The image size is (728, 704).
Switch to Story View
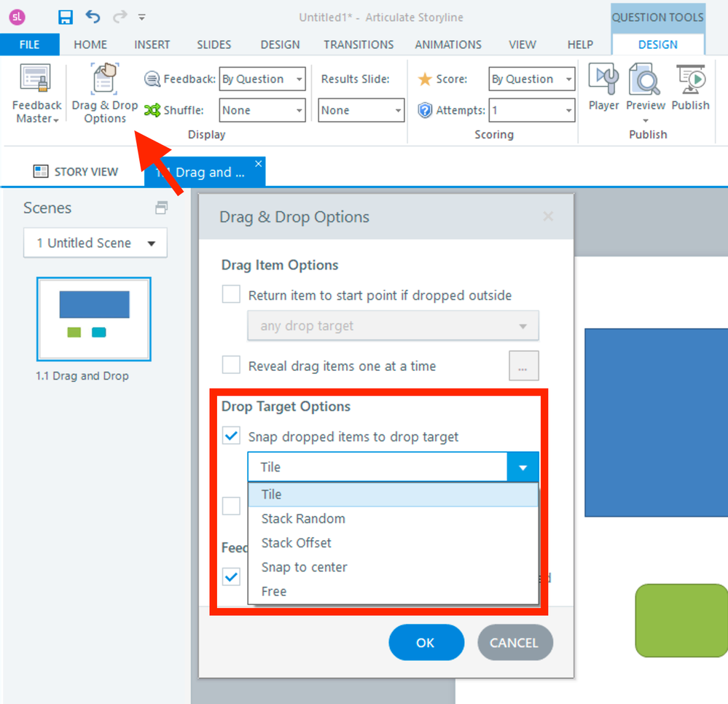[76, 172]
